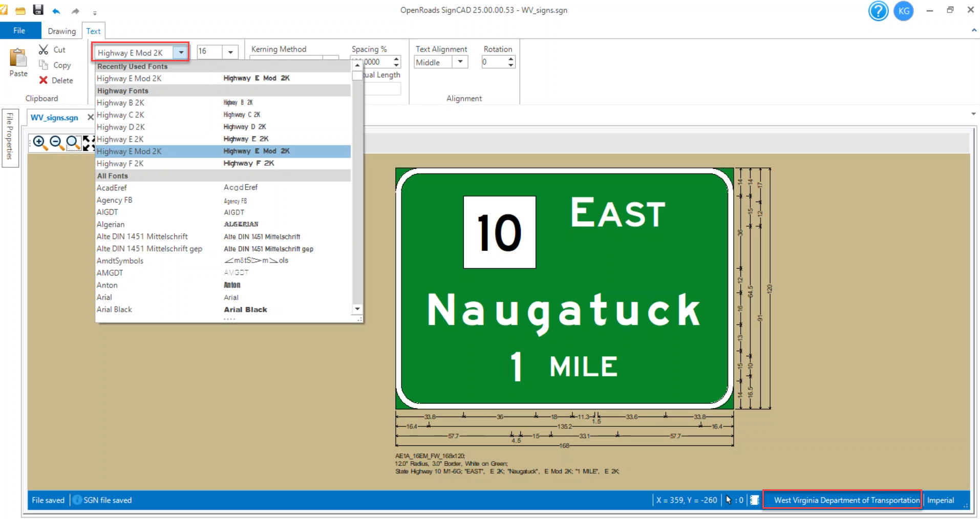
Task: Click the Zoom Out magnifier tool
Action: 56,143
